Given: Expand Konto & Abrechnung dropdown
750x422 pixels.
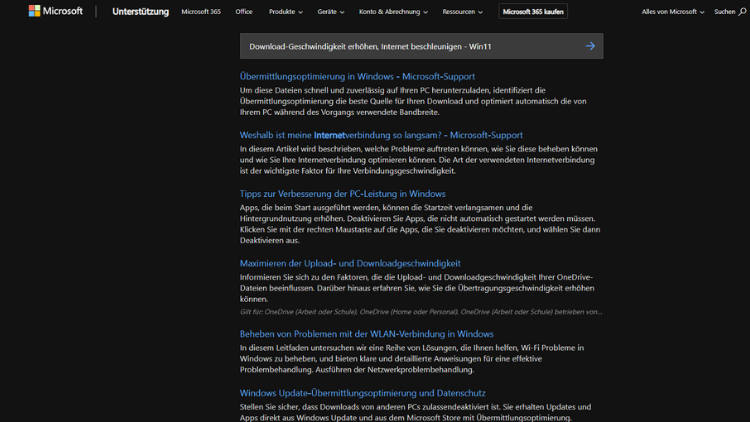Looking at the screenshot, I should (x=393, y=11).
